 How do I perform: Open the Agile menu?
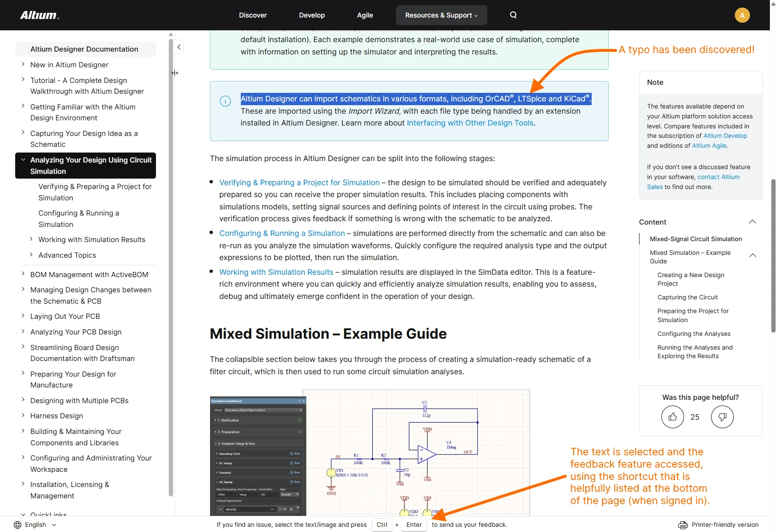click(x=365, y=15)
